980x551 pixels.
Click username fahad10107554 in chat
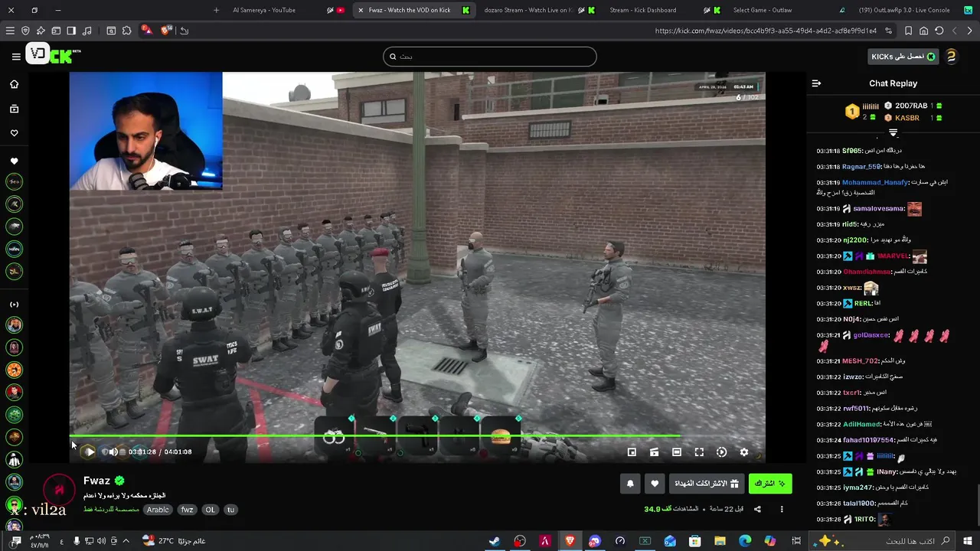click(x=868, y=440)
